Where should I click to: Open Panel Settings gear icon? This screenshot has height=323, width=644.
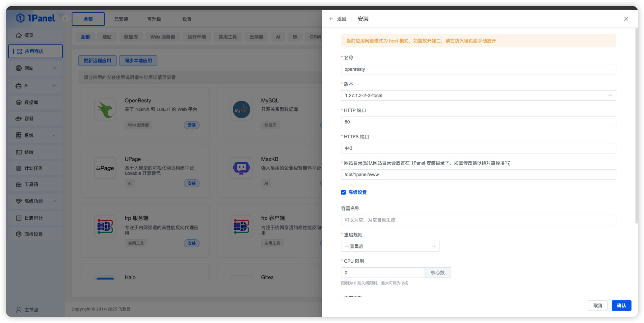[x=19, y=234]
